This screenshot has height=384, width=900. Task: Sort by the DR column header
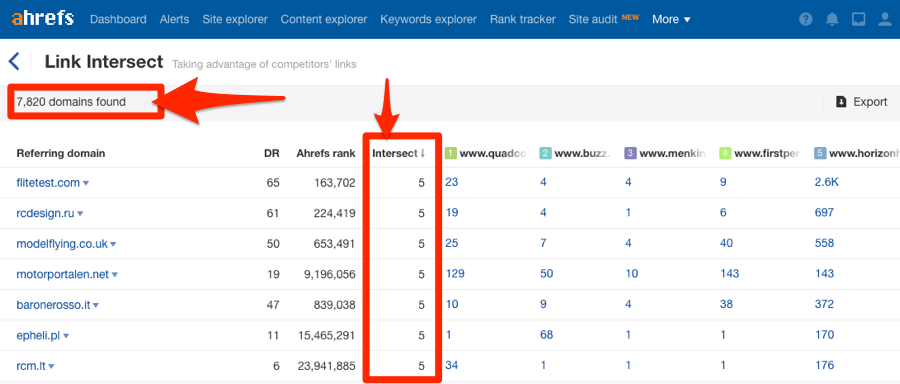[x=271, y=153]
